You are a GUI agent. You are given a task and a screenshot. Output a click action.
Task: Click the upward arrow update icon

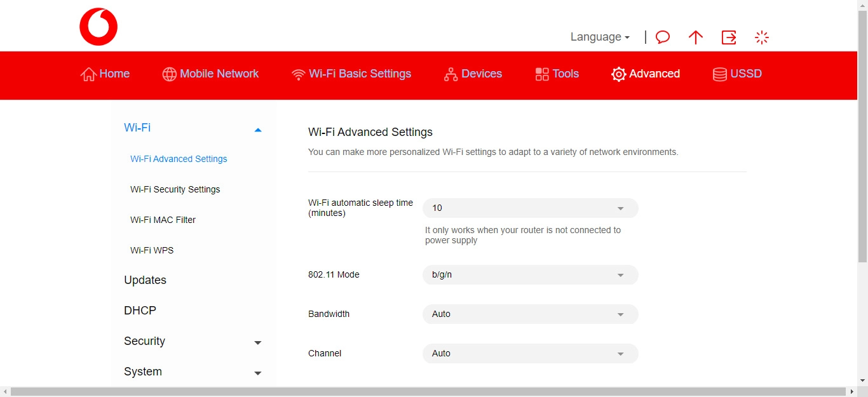pyautogui.click(x=696, y=37)
